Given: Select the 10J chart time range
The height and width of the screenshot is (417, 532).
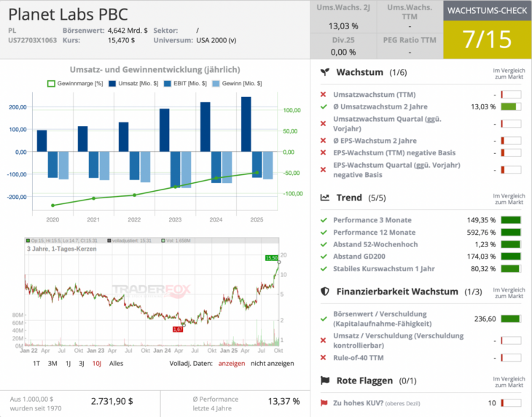Looking at the screenshot, I should 97,363.
